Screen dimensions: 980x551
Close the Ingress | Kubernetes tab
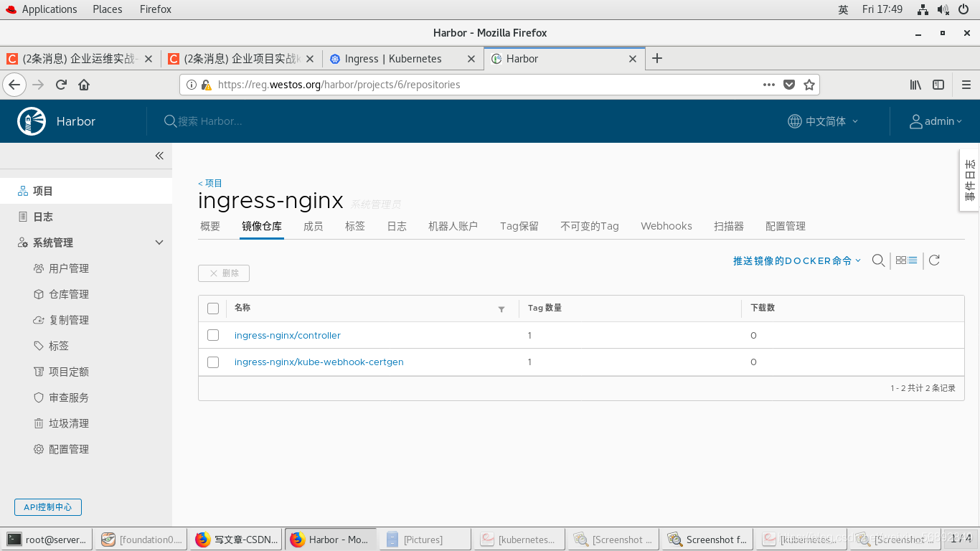point(471,59)
